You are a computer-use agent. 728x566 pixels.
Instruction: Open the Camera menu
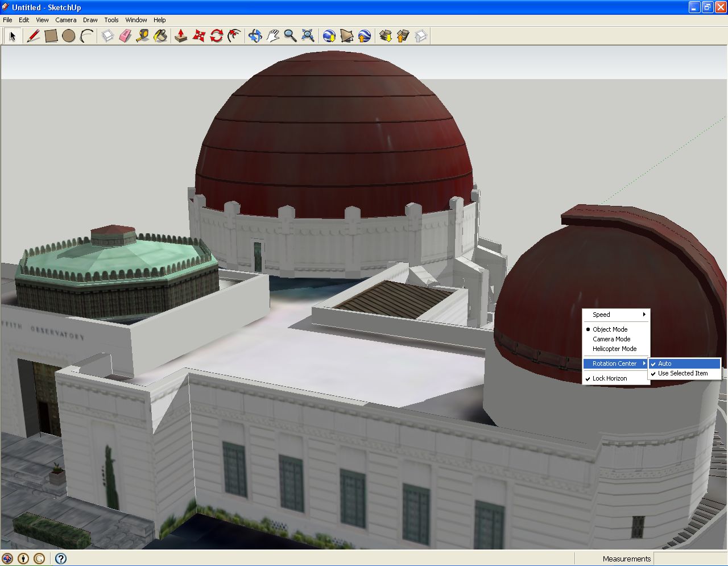tap(65, 20)
